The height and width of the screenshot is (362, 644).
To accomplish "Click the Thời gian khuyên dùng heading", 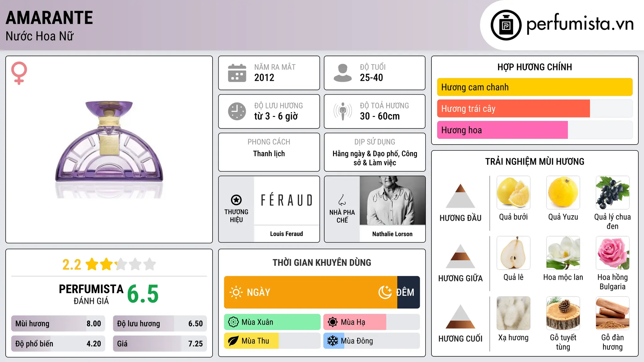I will pyautogui.click(x=322, y=263).
